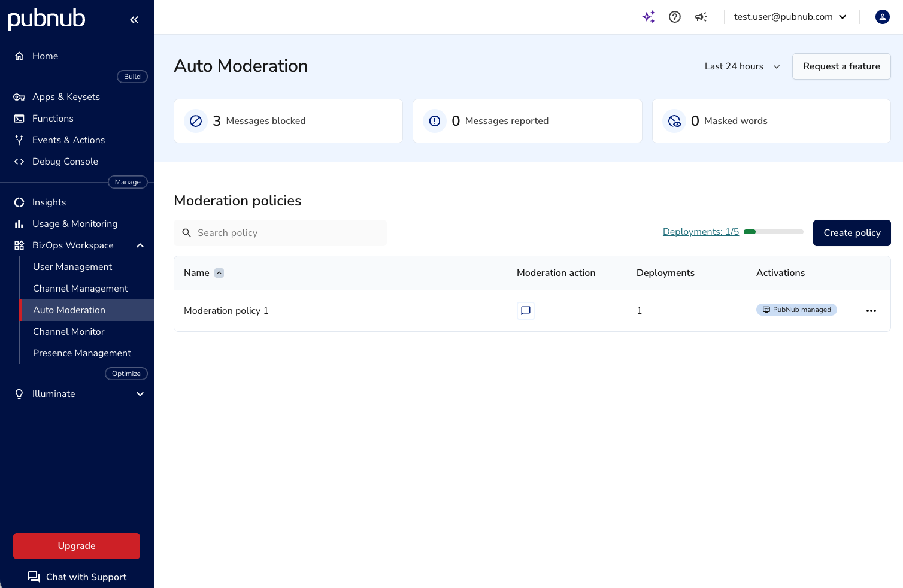
Task: Click the Moderation action column header
Action: [x=556, y=273]
